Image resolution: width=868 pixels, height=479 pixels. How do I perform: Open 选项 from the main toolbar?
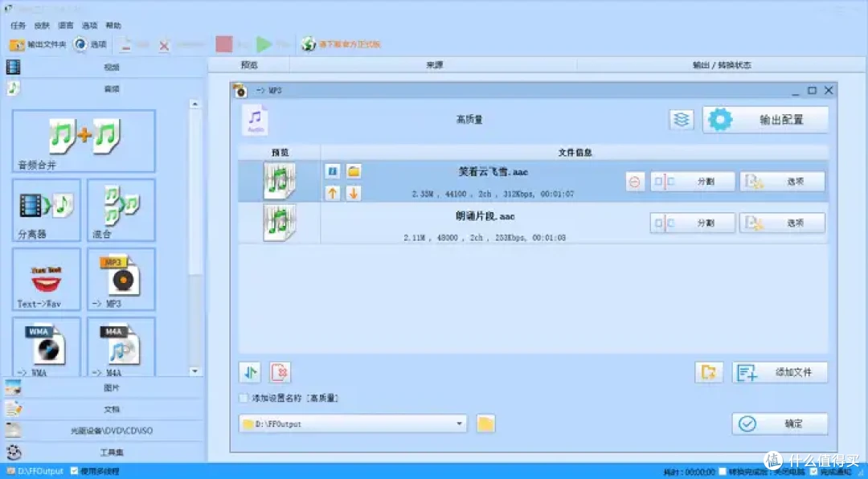pyautogui.click(x=90, y=44)
